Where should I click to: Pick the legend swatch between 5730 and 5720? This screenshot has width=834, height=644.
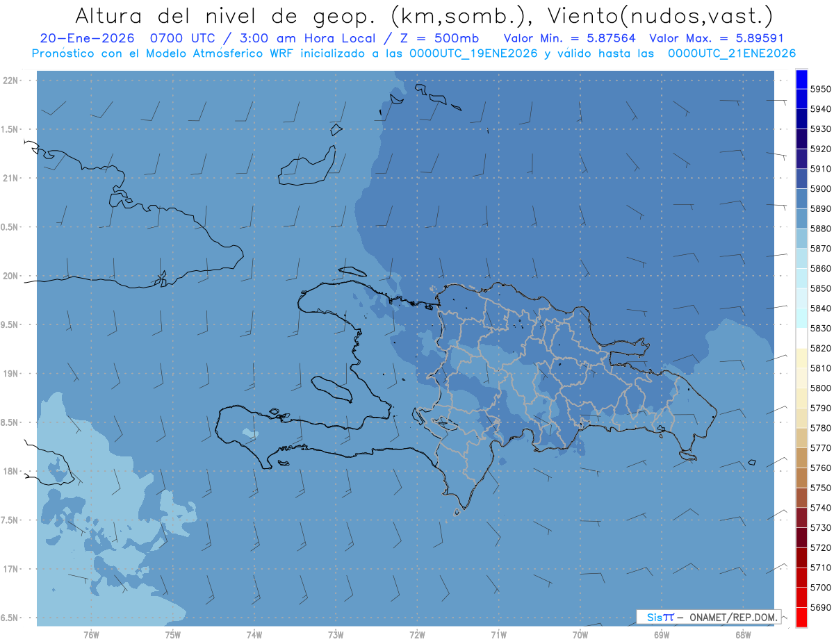click(x=801, y=538)
